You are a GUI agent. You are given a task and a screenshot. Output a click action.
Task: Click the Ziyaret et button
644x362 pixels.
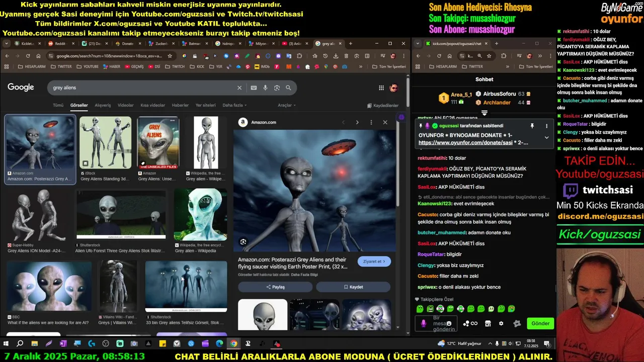click(x=374, y=261)
